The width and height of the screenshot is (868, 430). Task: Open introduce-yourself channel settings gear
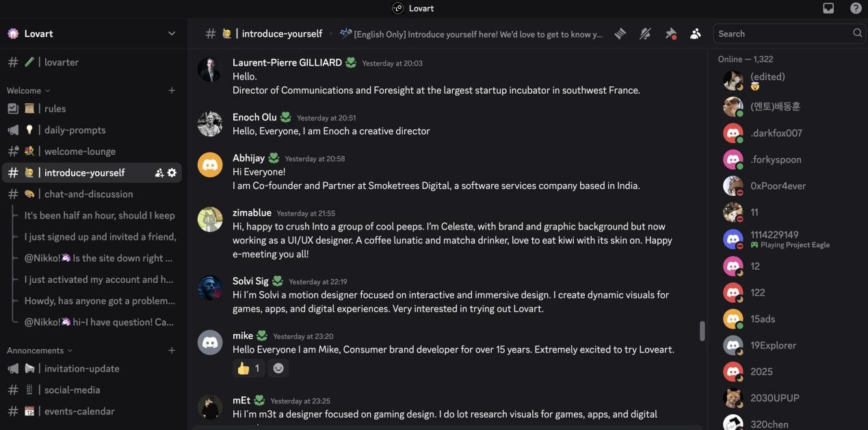[x=172, y=173]
